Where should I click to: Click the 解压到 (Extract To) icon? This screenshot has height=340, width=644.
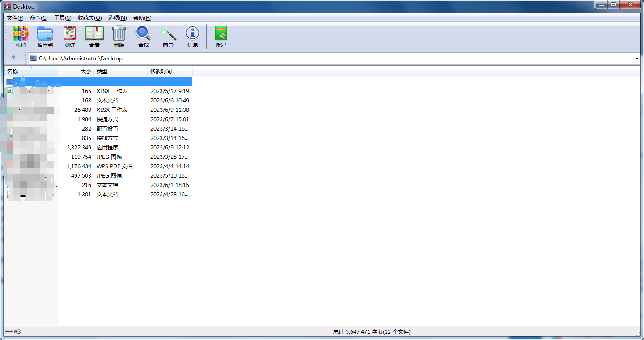(x=45, y=36)
